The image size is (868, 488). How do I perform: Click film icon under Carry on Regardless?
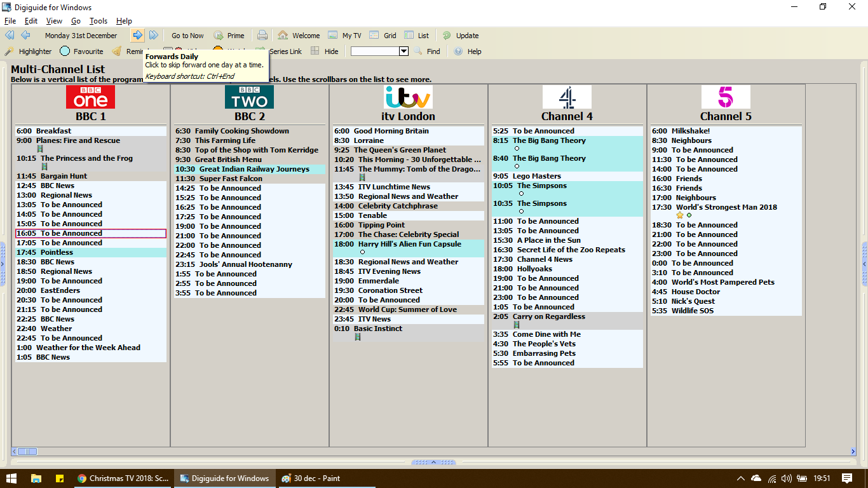(517, 325)
